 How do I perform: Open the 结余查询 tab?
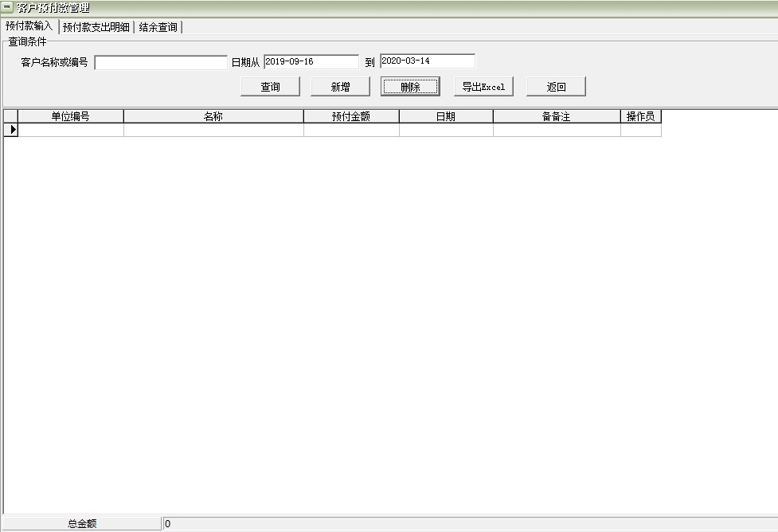pos(160,26)
